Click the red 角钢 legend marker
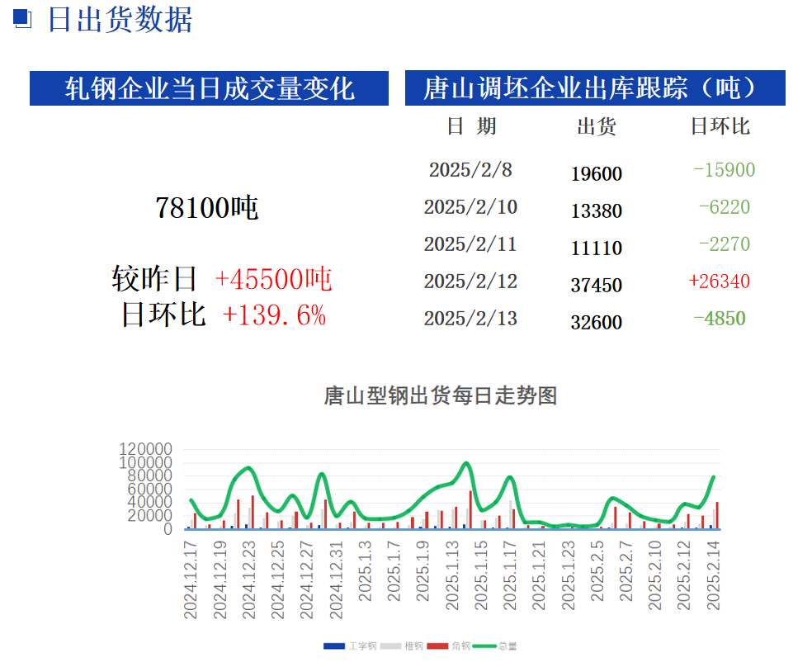The height and width of the screenshot is (667, 812). [438, 646]
